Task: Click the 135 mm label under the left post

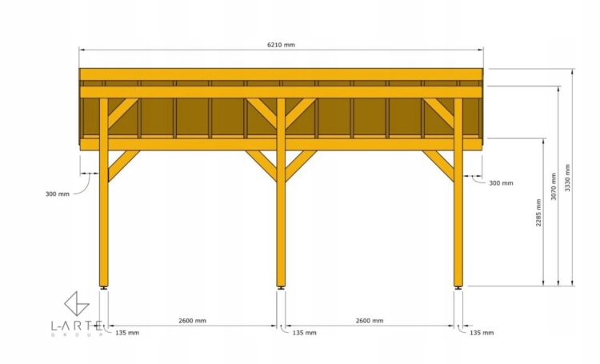Action: [x=127, y=333]
